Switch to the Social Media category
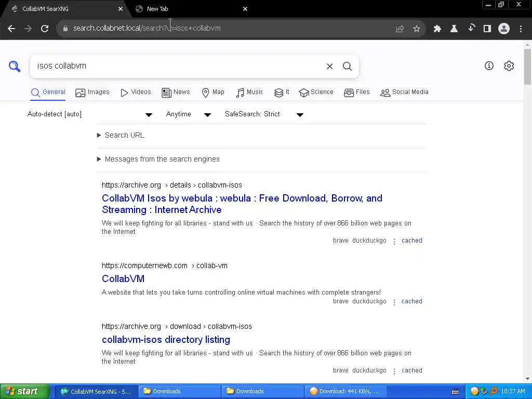The width and height of the screenshot is (532, 399). click(x=404, y=92)
